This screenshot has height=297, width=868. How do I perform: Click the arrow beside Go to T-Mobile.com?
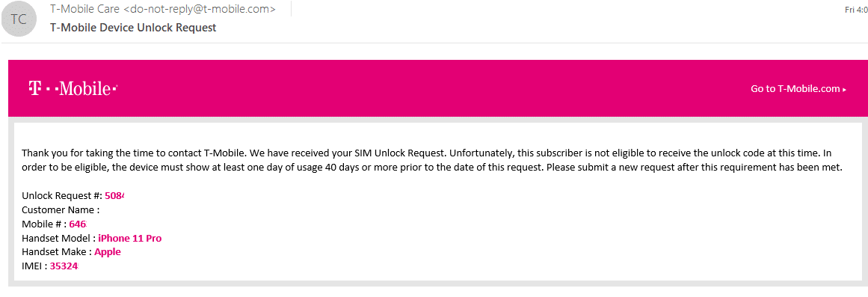(x=844, y=89)
